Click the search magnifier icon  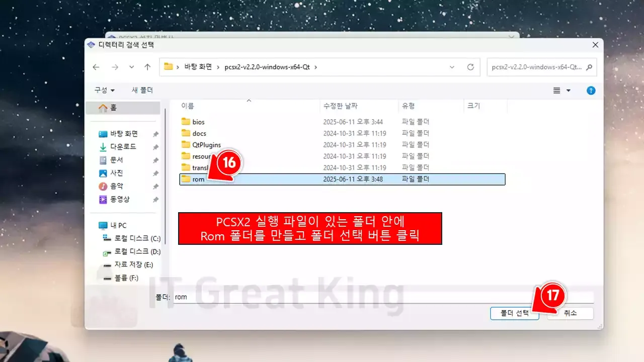coord(589,67)
